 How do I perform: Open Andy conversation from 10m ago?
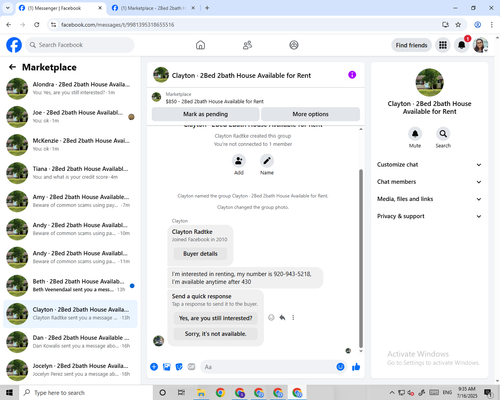70,229
